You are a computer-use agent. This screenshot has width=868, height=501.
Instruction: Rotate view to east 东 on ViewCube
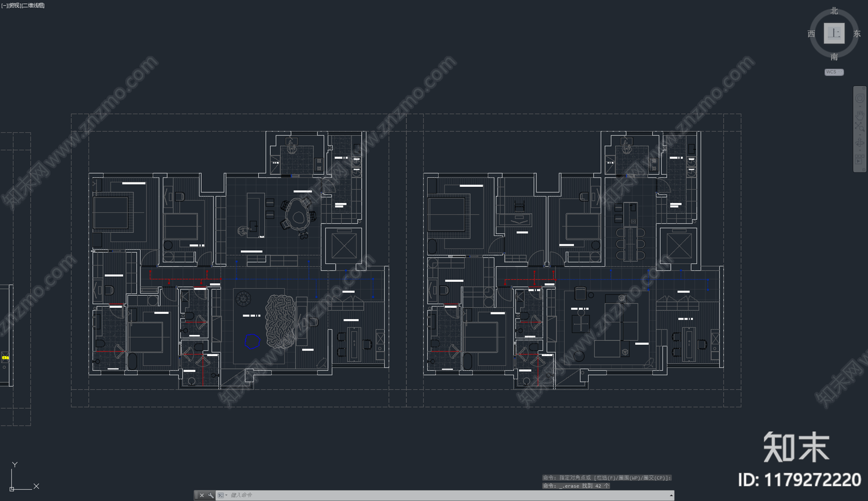pos(857,34)
